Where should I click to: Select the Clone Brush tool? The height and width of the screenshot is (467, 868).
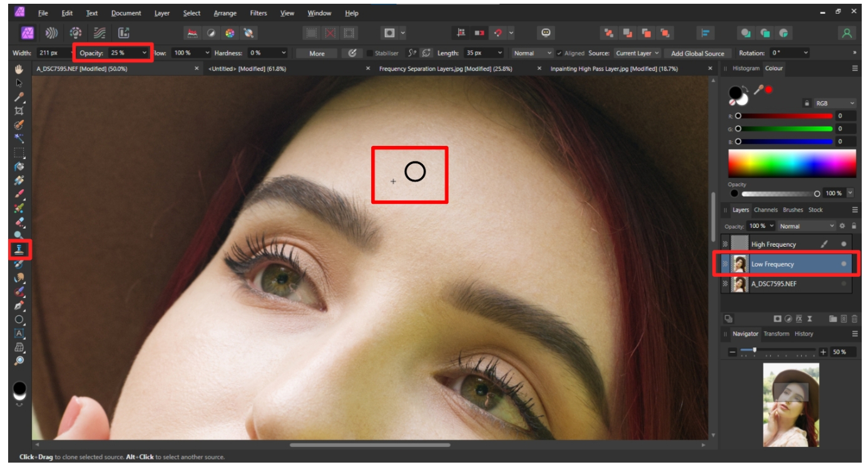pos(19,250)
